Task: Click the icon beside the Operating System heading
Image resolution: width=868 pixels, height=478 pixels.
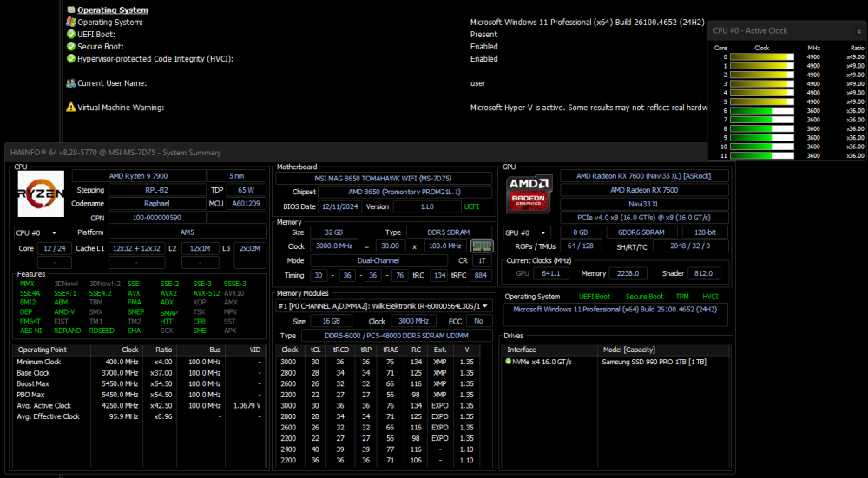Action: pos(71,10)
